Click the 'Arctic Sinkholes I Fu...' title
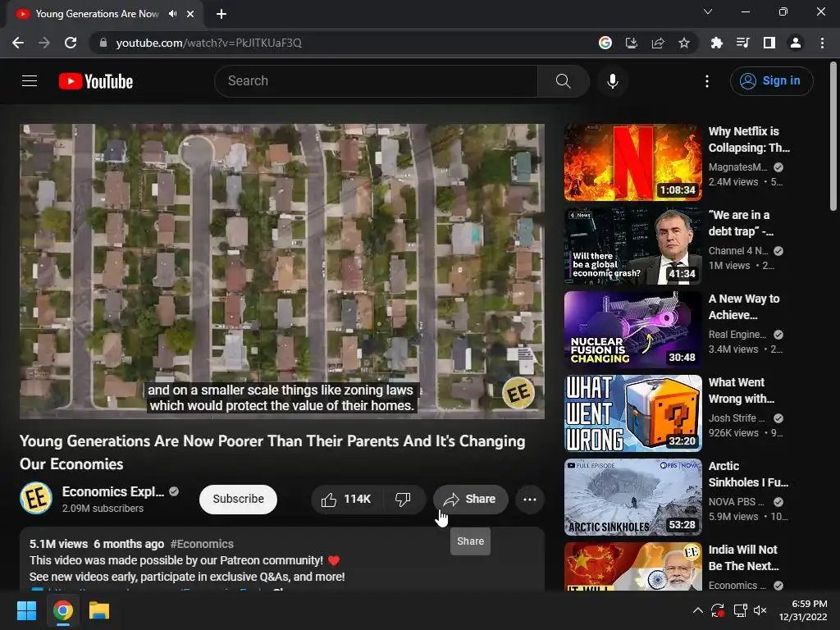The image size is (840, 630). 748,474
